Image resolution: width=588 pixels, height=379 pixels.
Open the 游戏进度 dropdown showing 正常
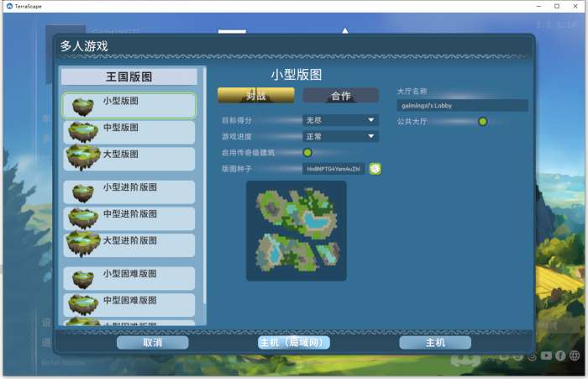(x=340, y=136)
